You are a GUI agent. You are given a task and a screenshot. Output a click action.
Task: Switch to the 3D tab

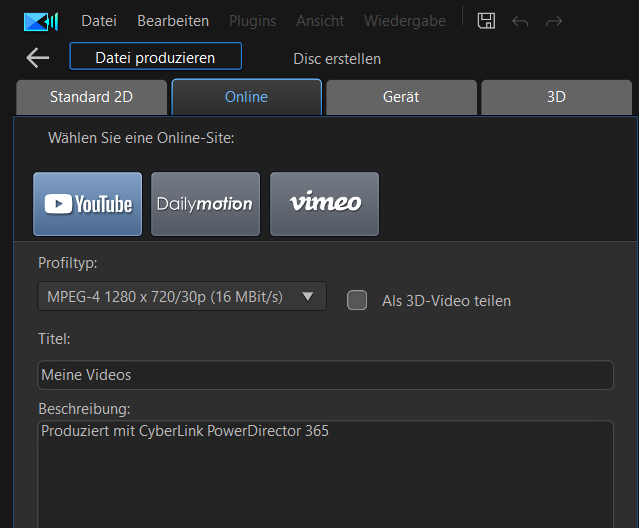click(x=556, y=97)
